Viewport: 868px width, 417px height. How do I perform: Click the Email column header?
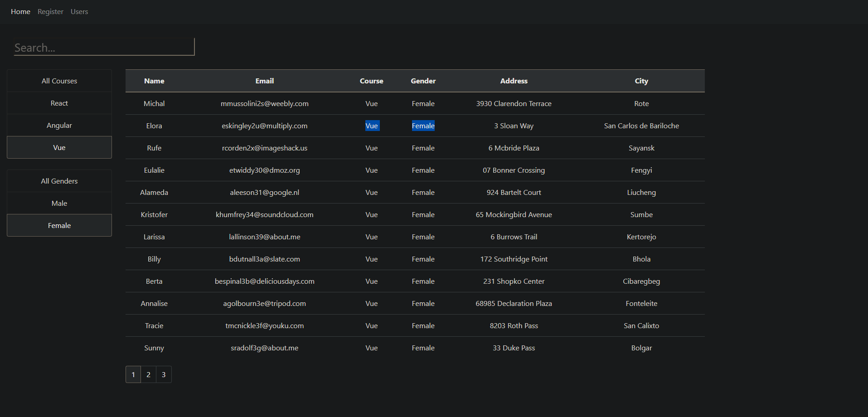pos(265,81)
